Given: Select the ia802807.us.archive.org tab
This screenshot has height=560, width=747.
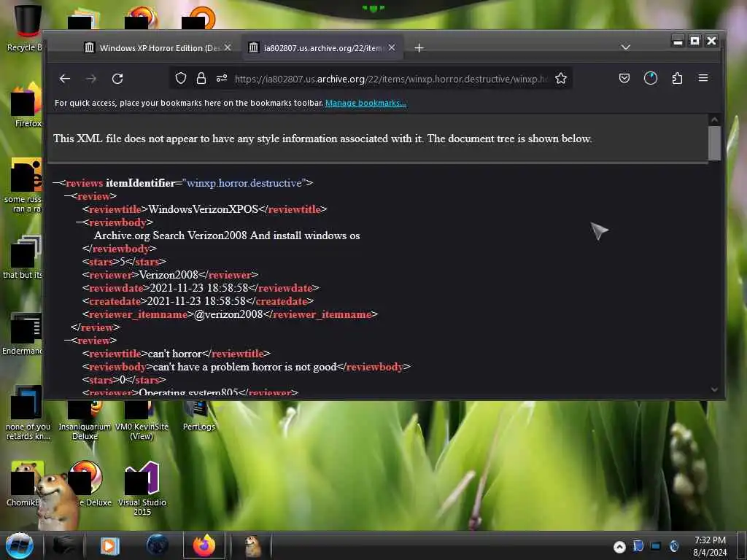Looking at the screenshot, I should click(323, 48).
